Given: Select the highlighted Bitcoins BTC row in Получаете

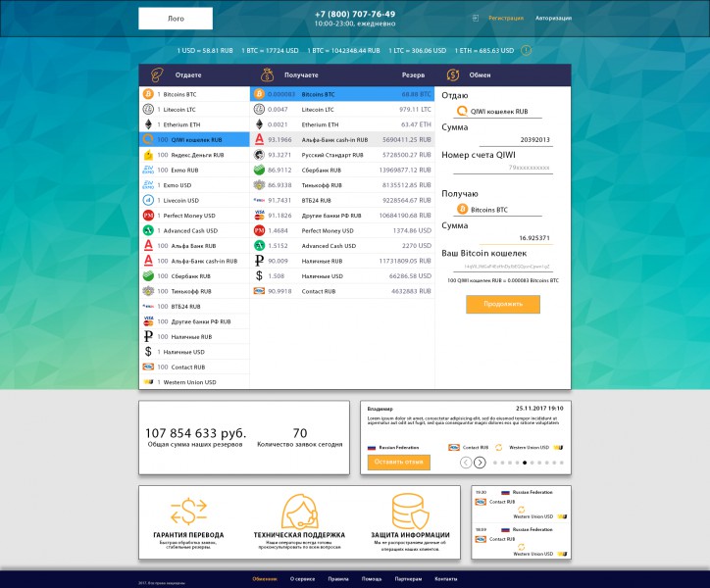Looking at the screenshot, I should [342, 94].
